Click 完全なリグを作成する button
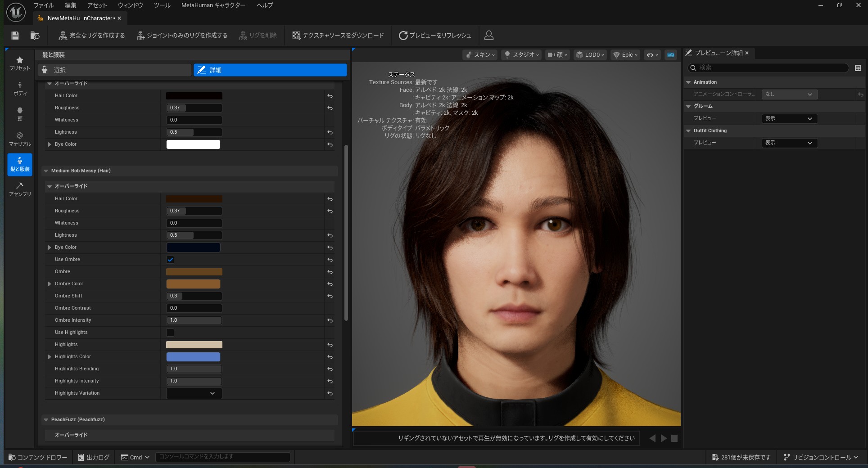 92,36
